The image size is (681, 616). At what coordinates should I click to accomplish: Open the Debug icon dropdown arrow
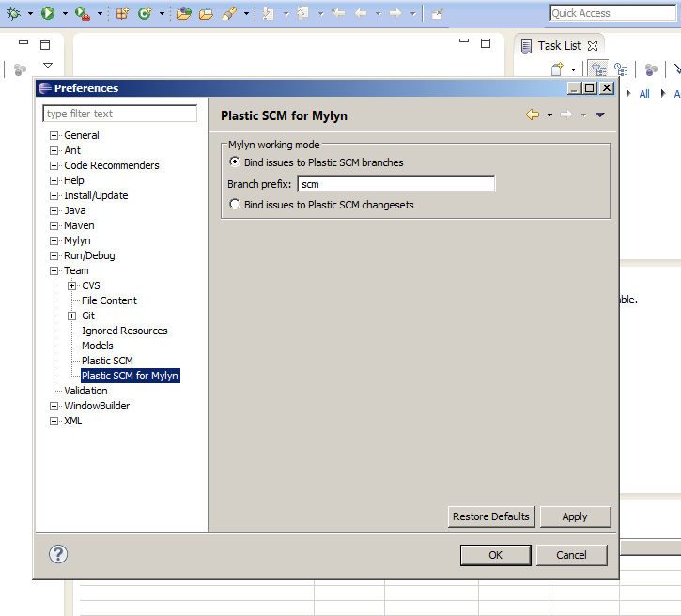pos(30,14)
